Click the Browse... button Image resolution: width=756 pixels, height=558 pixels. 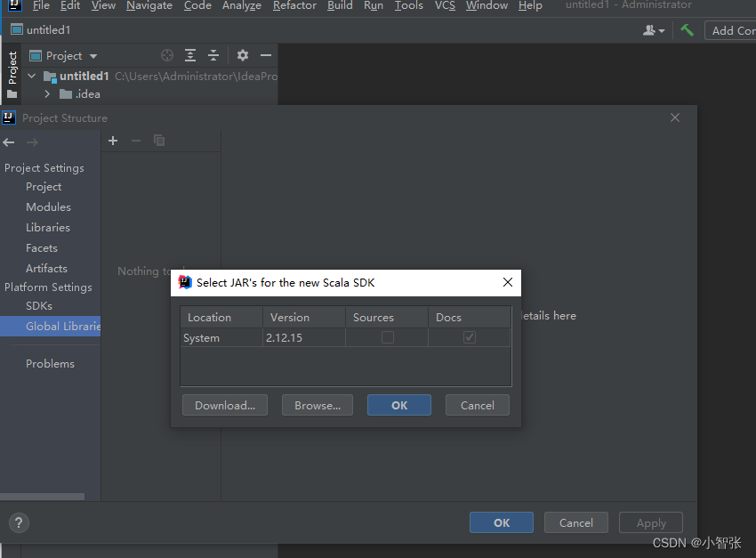(x=318, y=405)
